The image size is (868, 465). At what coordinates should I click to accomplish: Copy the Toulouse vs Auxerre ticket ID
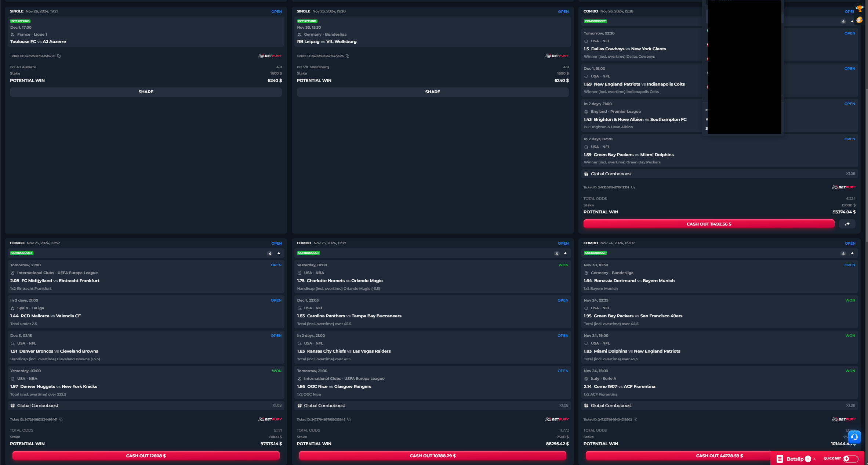coord(59,56)
